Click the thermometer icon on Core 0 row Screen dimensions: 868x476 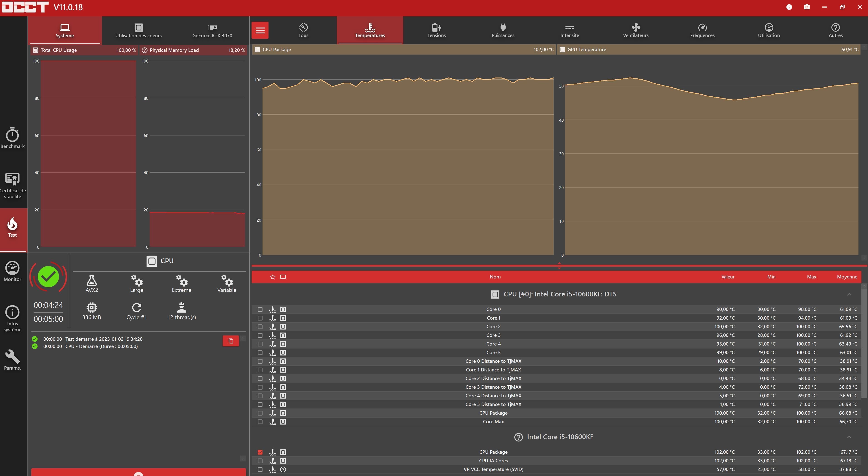273,309
